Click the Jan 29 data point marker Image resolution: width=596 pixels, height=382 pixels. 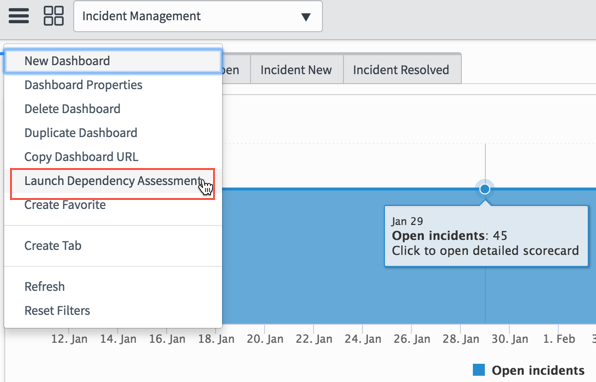coord(485,189)
